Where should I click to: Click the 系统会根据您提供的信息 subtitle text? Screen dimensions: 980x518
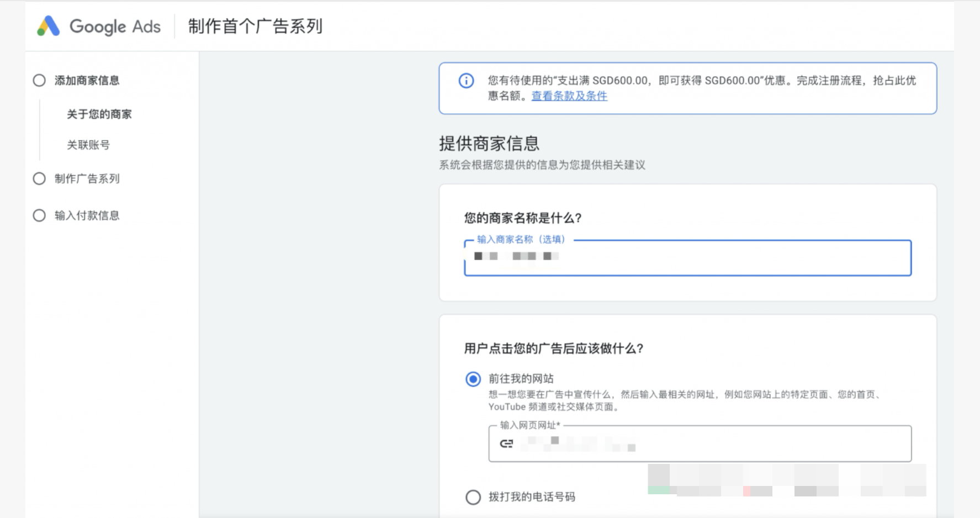[542, 165]
